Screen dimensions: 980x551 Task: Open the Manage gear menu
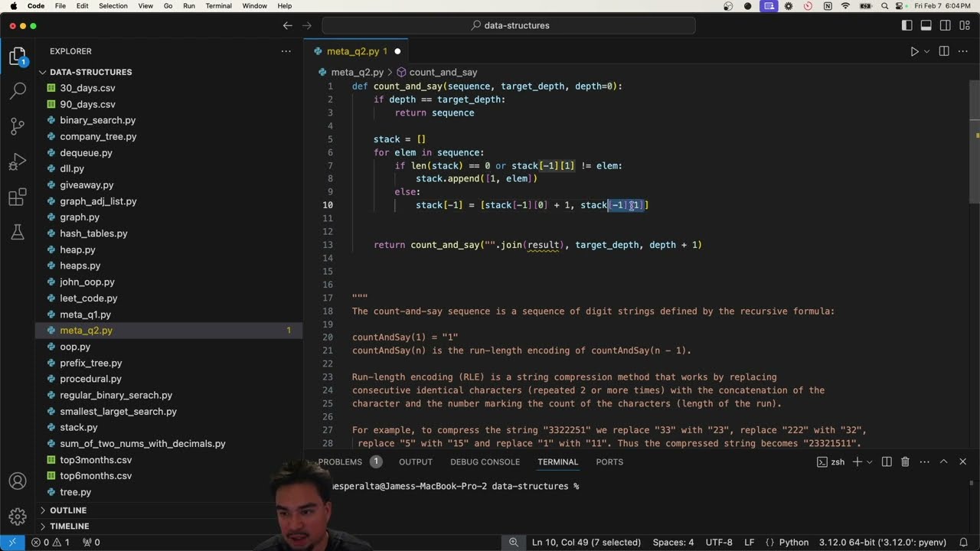tap(18, 517)
